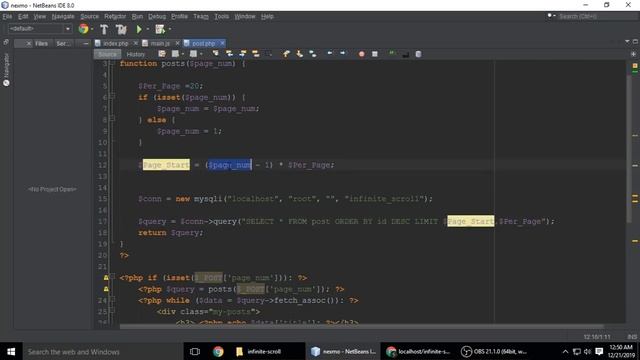Click notifications icon in Windows system tray
Screen dimensions: 640x360
pyautogui.click(x=599, y=351)
